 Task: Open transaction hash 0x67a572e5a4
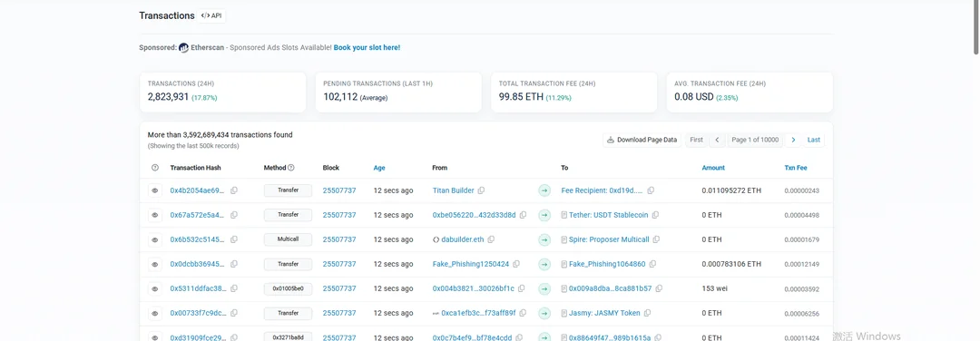click(198, 215)
